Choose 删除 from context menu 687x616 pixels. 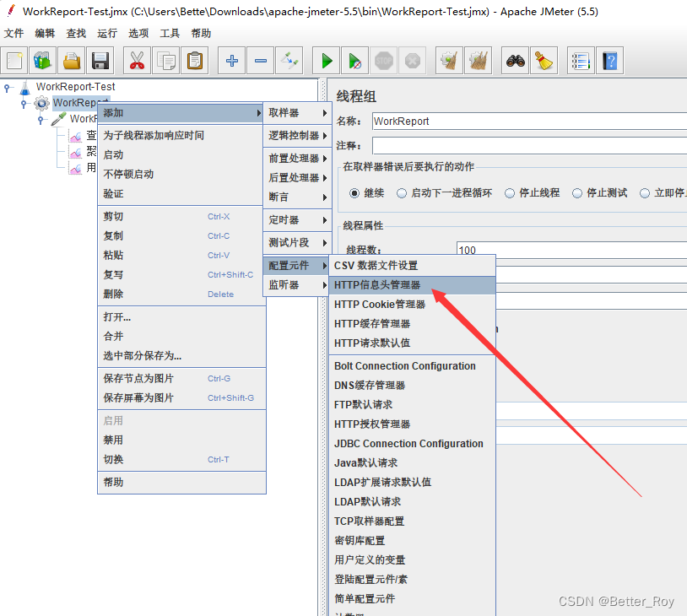click(181, 294)
